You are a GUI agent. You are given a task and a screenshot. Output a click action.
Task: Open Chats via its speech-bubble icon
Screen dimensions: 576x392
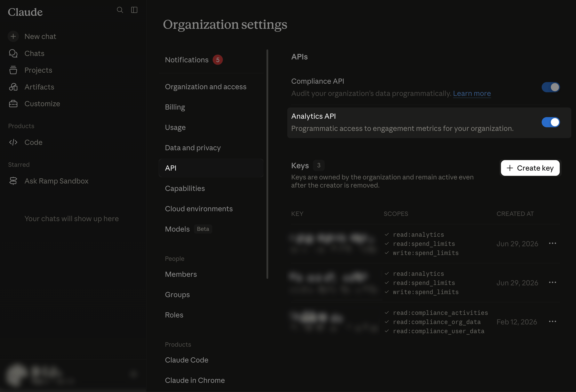[x=13, y=53]
